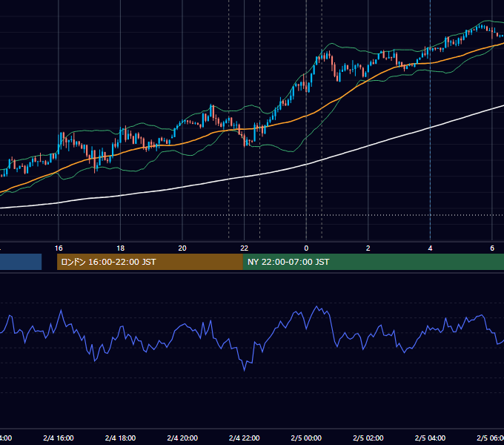Click the "22" hour label on upper time axis
The height and width of the screenshot is (445, 504).
coord(245,248)
